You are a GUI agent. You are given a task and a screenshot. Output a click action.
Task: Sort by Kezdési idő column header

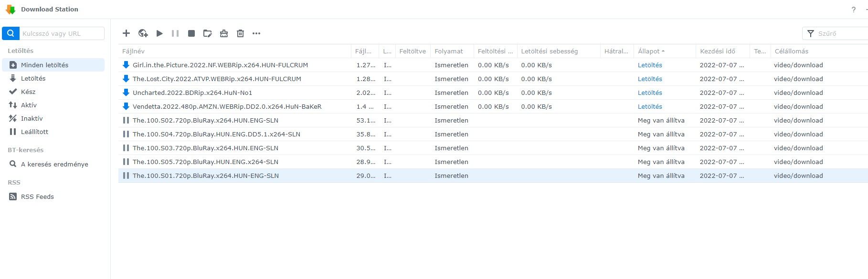pos(723,51)
